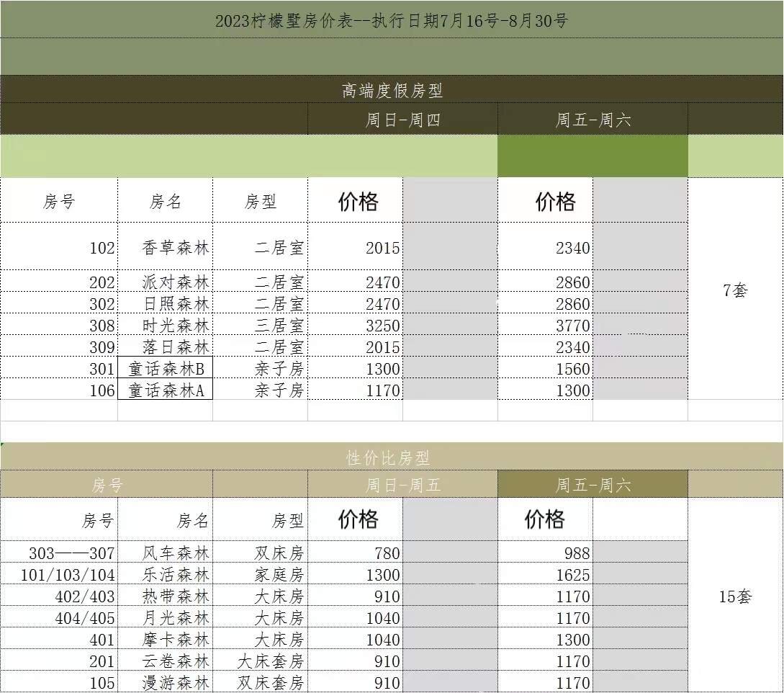Click the 303——307 room number cell
The height and width of the screenshot is (693, 784).
60,553
